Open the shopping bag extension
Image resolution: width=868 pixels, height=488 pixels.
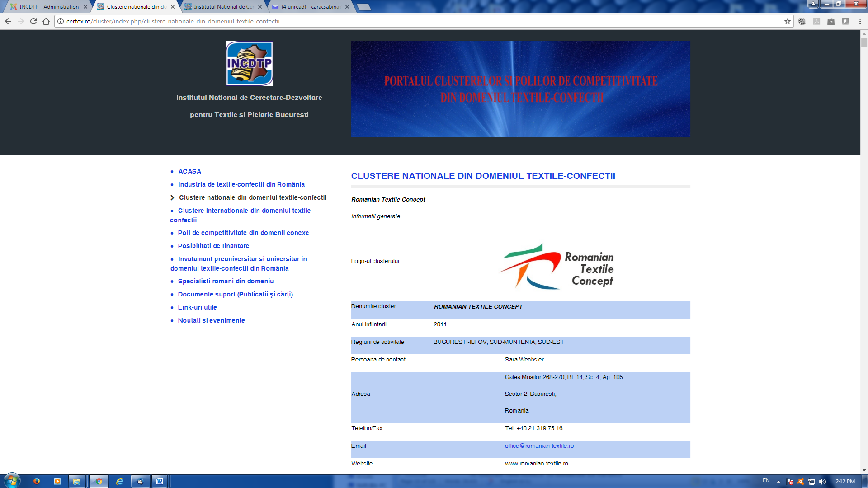point(831,21)
